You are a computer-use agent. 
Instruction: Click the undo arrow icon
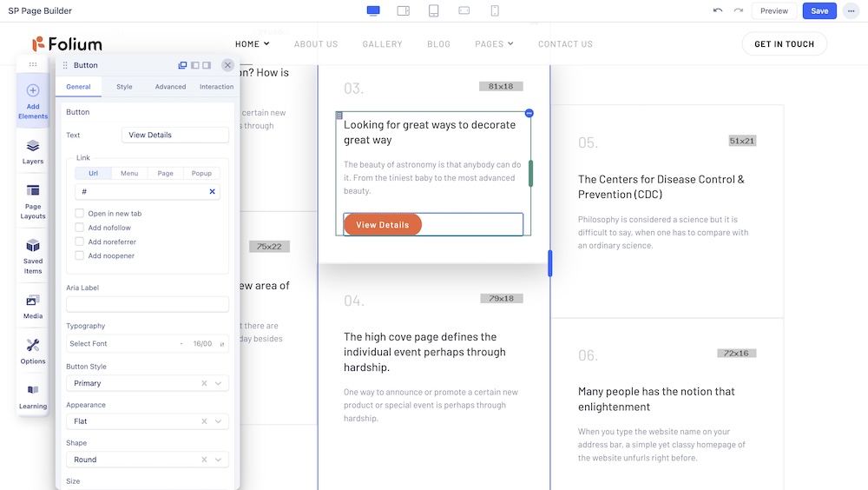[717, 10]
